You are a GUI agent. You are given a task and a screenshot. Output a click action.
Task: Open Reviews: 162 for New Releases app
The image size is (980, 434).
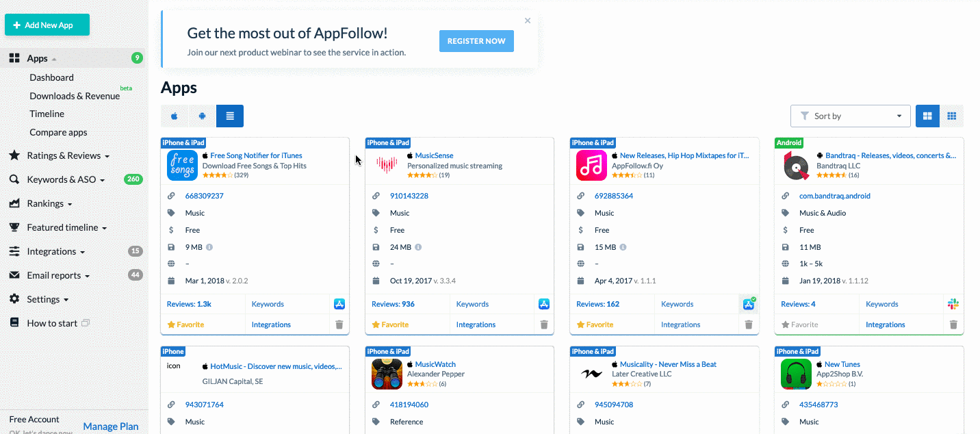597,304
